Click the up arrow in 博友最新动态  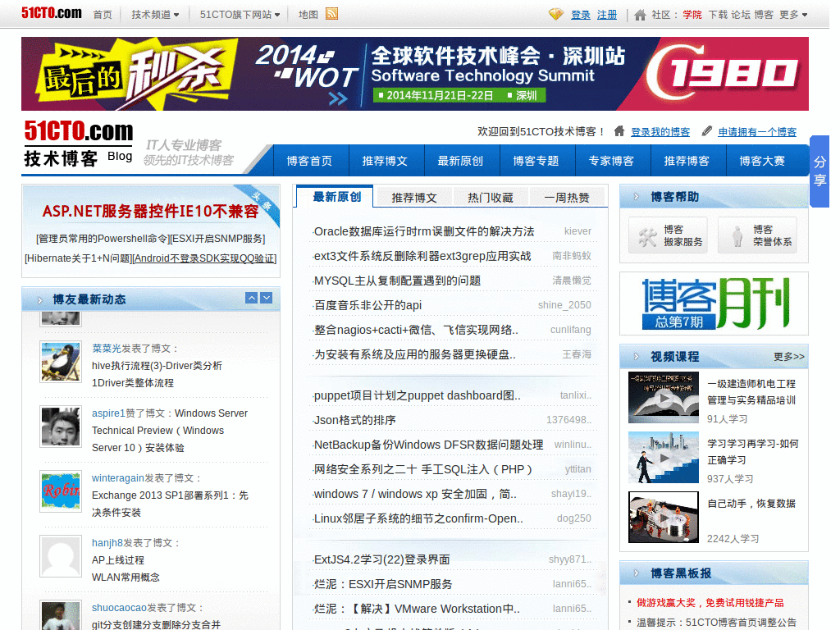click(x=251, y=298)
